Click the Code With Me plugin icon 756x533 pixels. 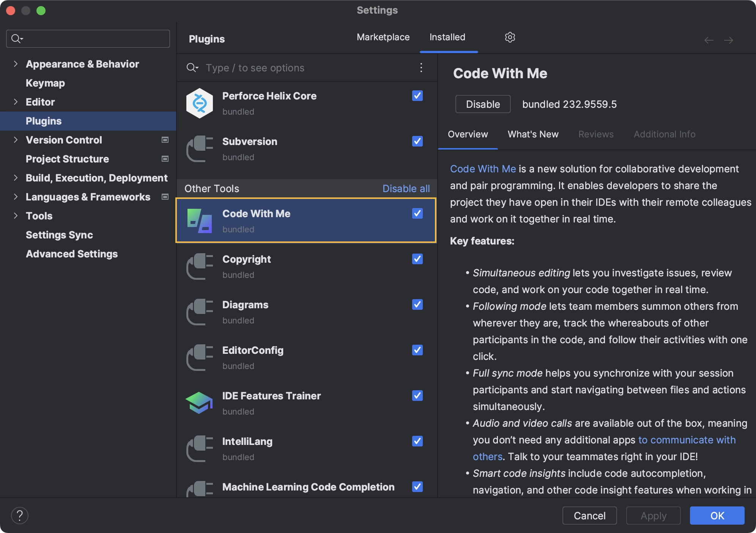[x=200, y=221]
